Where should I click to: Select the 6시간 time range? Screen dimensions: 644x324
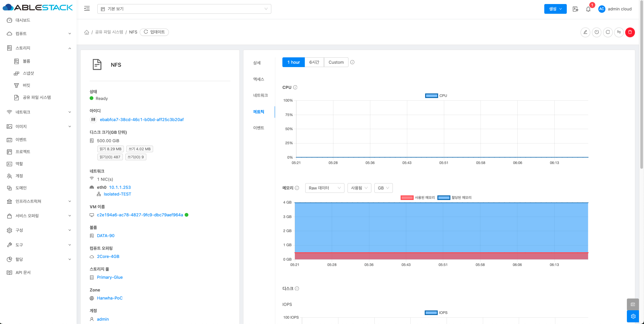314,62
